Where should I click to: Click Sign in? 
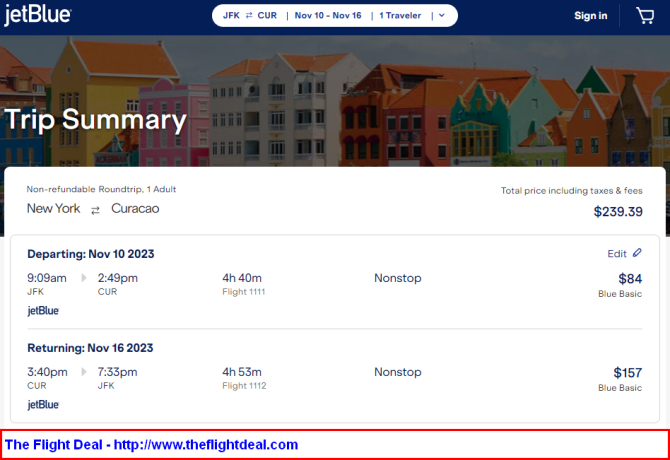pyautogui.click(x=591, y=16)
